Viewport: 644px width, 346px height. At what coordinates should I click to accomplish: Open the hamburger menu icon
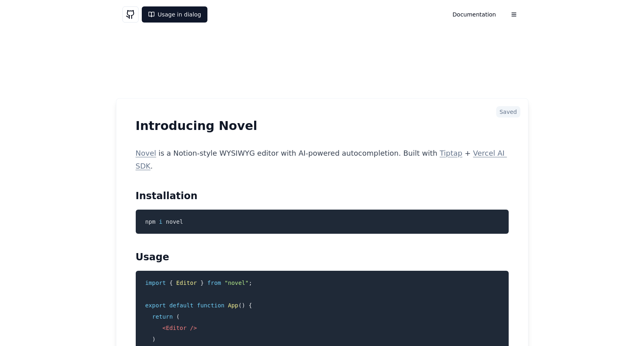(514, 14)
